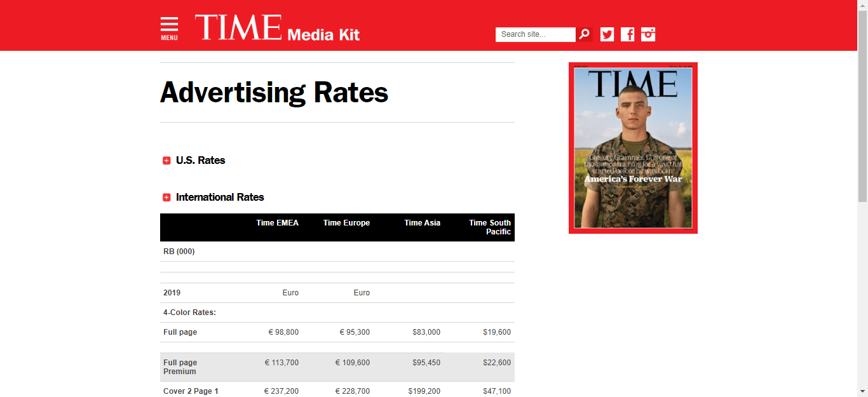This screenshot has height=397, width=868.
Task: Click the scrollbar up arrow
Action: tap(862, 5)
